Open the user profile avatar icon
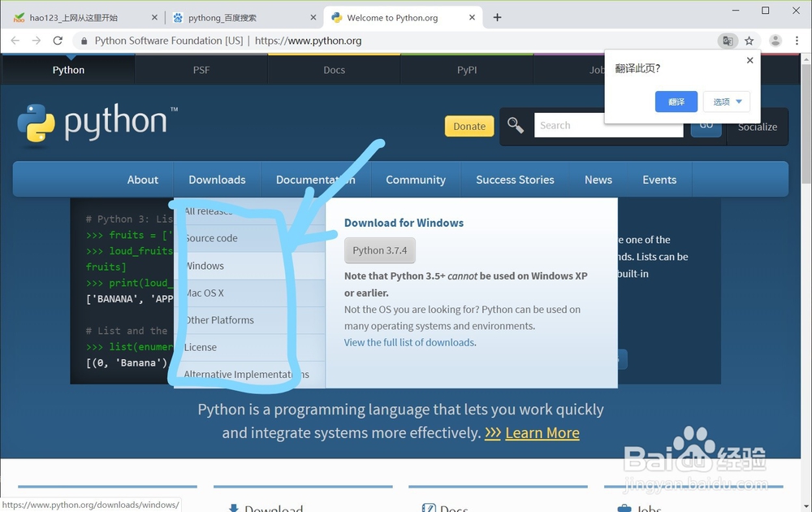The image size is (812, 512). (775, 41)
